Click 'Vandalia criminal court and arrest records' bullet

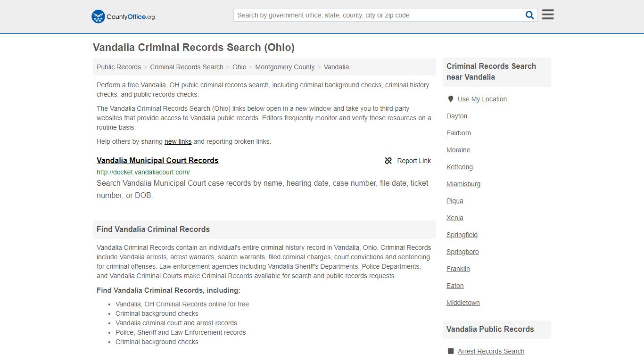click(176, 323)
